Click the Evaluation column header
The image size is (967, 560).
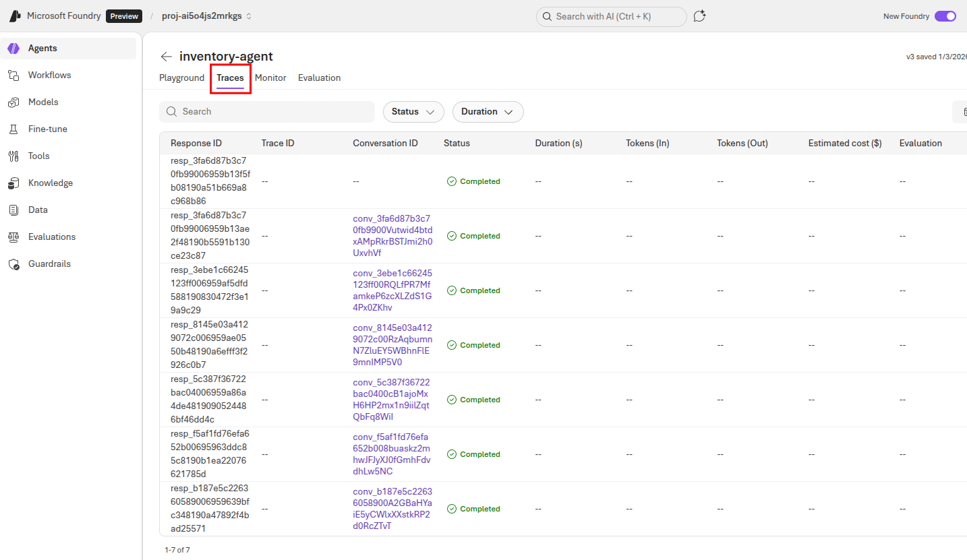[x=920, y=144]
